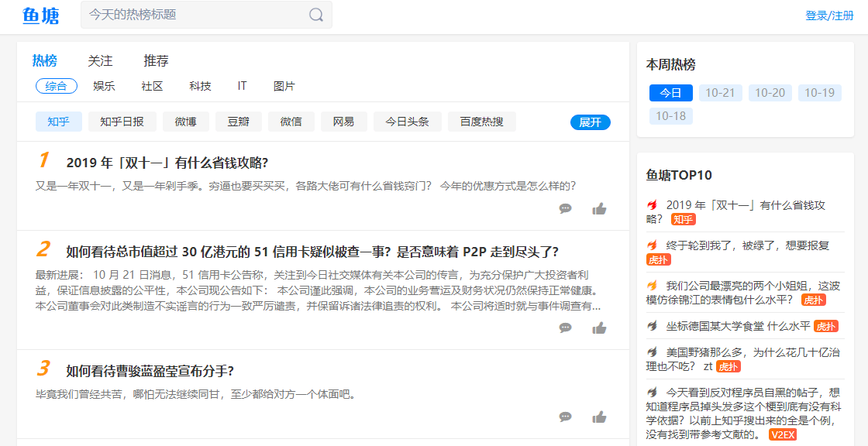The width and height of the screenshot is (868, 446).
Task: Expand source list with 展开 button
Action: pos(590,122)
